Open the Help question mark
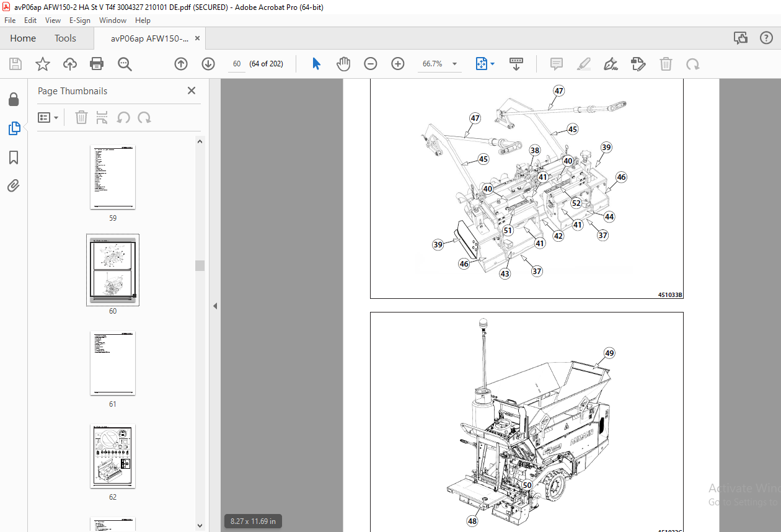 coord(766,38)
